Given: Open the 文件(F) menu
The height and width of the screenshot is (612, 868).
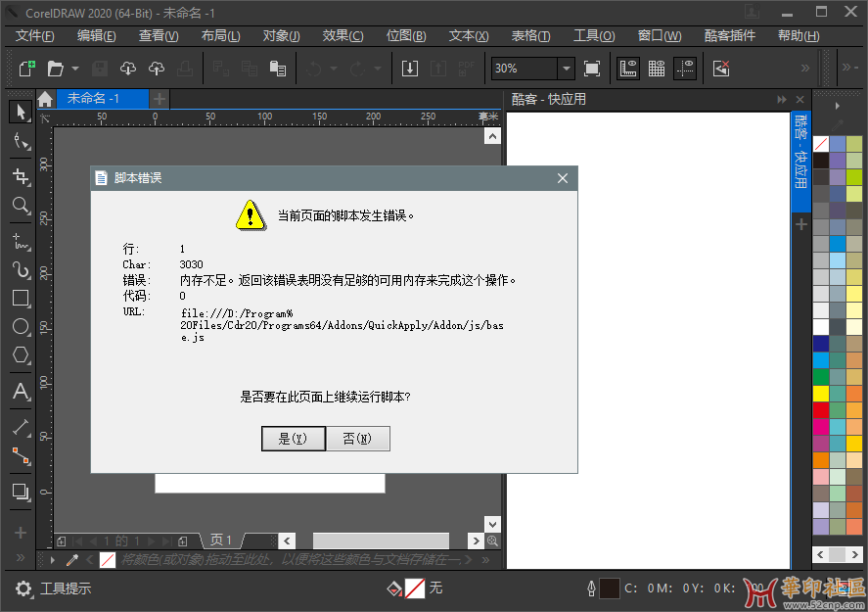Looking at the screenshot, I should 34,36.
